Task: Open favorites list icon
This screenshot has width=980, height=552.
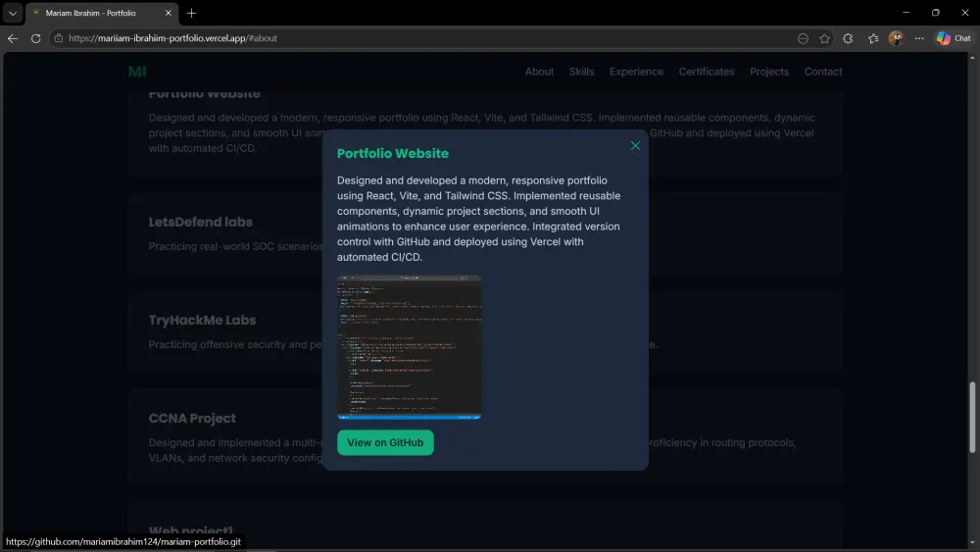Action: pyautogui.click(x=873, y=38)
